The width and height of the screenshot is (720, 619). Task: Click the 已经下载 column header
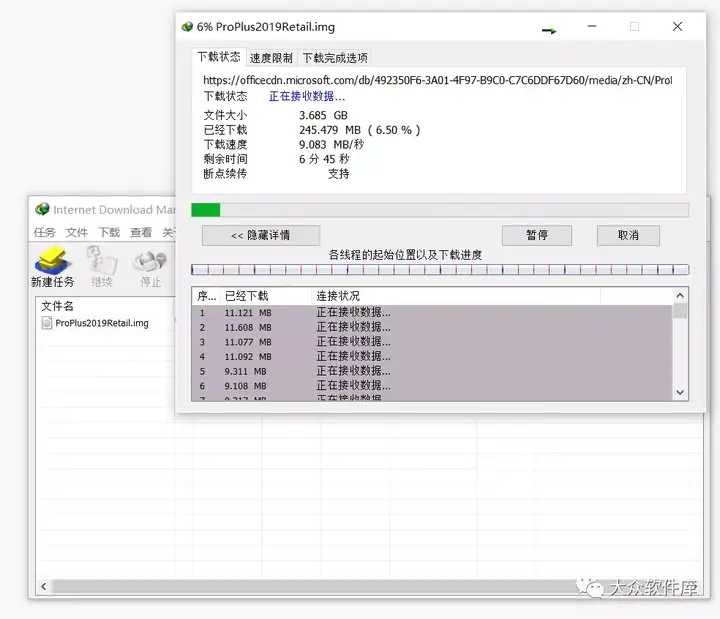click(x=266, y=296)
